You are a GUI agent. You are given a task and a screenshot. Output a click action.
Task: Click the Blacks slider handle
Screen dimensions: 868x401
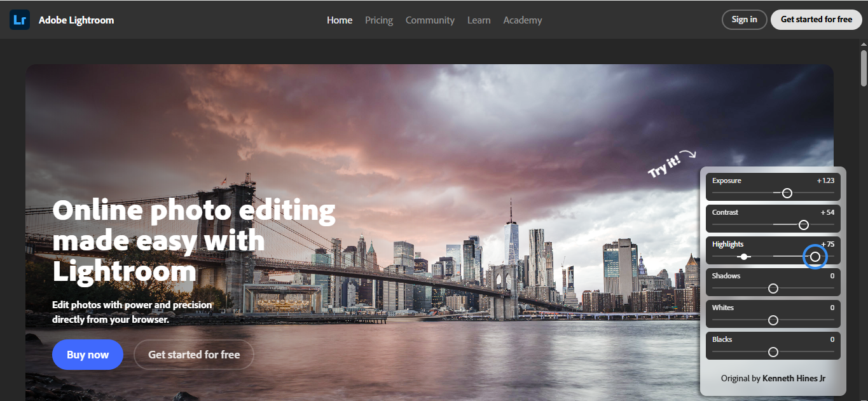773,352
